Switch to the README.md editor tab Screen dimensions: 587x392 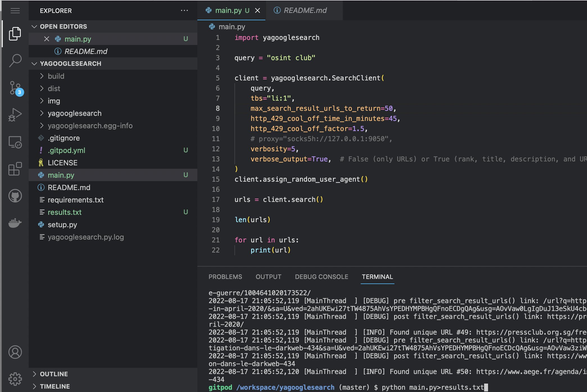tap(305, 10)
